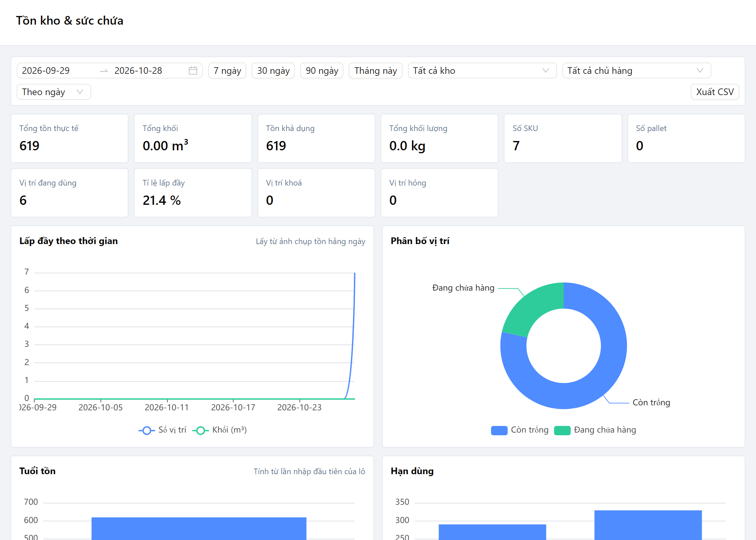Click the Lấp đầy theo thời gian title
Screen dimensions: 756x540
point(69,241)
